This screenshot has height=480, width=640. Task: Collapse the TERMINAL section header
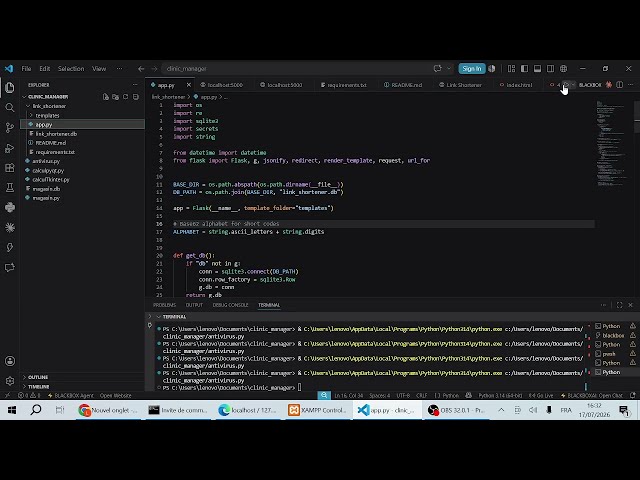tap(158, 317)
